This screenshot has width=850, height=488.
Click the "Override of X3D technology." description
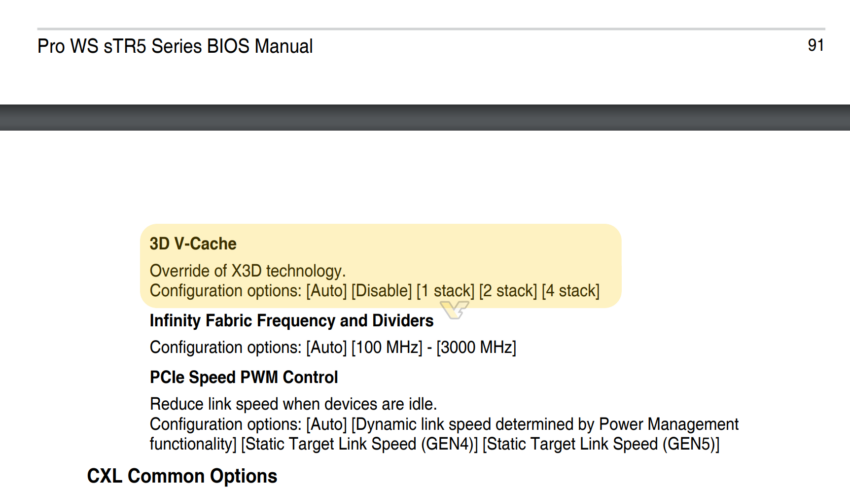(x=247, y=270)
